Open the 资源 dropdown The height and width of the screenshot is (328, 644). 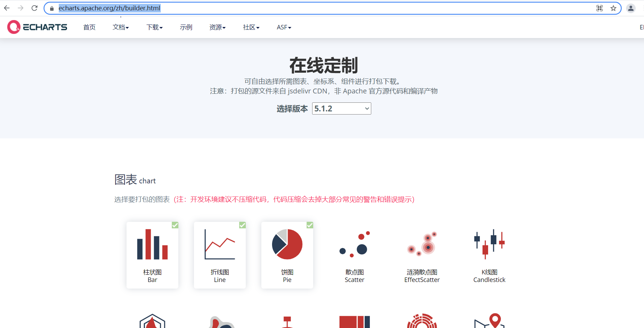pos(217,27)
